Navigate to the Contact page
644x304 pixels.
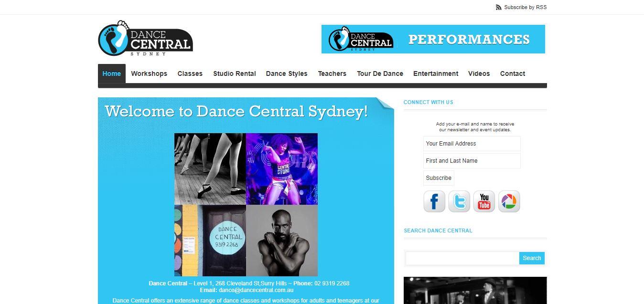(513, 73)
